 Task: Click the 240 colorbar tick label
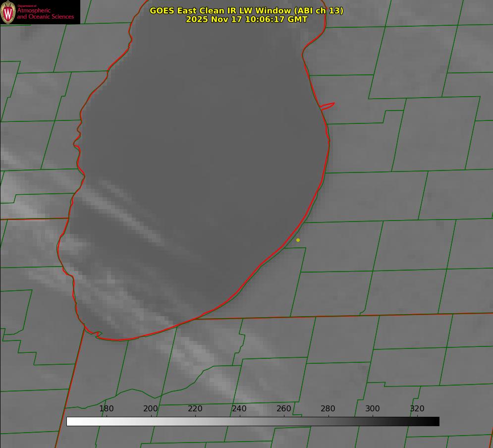pyautogui.click(x=239, y=408)
